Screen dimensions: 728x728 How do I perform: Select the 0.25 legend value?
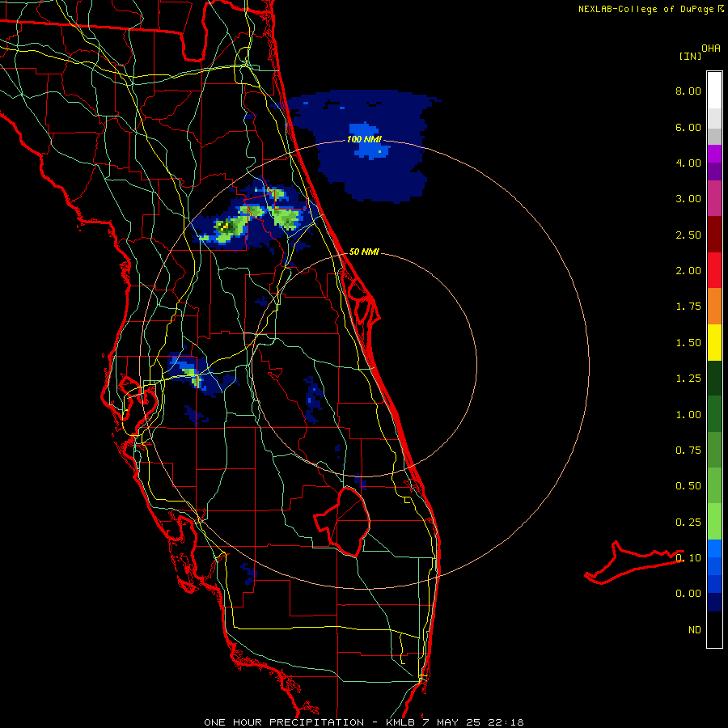[688, 523]
